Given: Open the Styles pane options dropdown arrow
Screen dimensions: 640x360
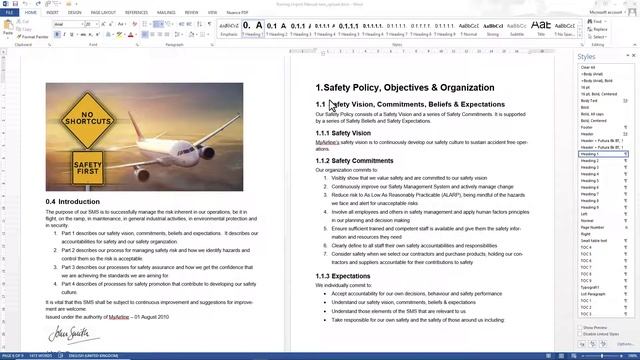Looking at the screenshot, I should [628, 56].
